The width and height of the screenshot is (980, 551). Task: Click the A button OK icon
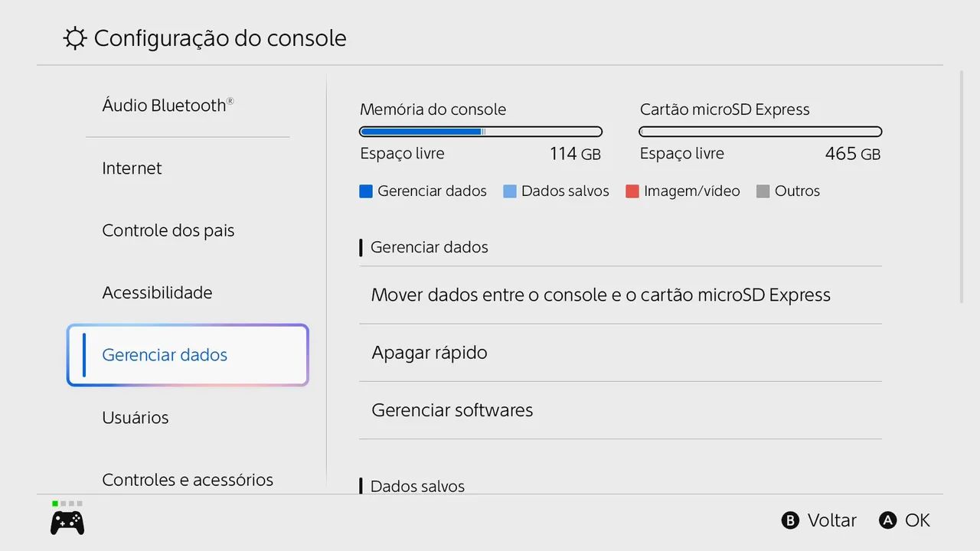[887, 520]
